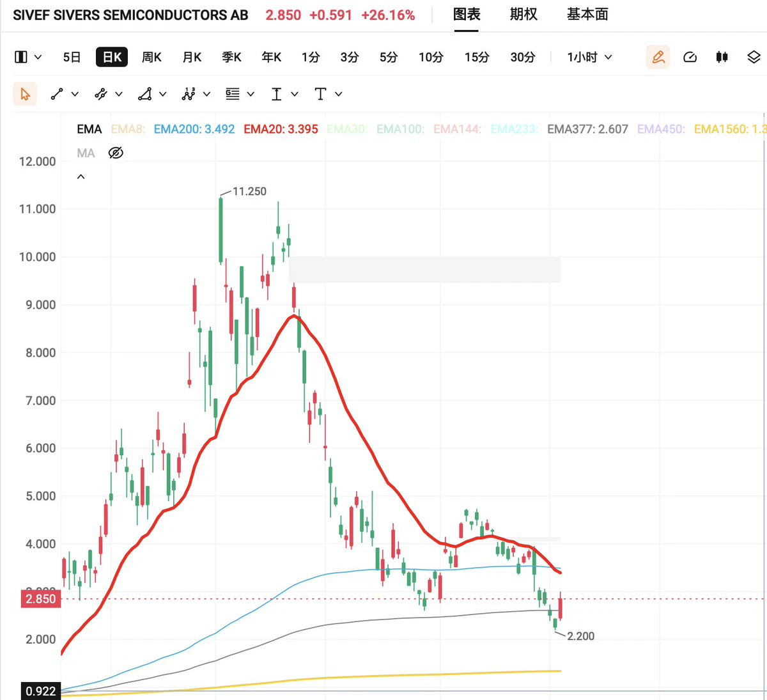Image resolution: width=767 pixels, height=700 pixels.
Task: Expand wave tool dropdown arrow
Action: (x=206, y=94)
